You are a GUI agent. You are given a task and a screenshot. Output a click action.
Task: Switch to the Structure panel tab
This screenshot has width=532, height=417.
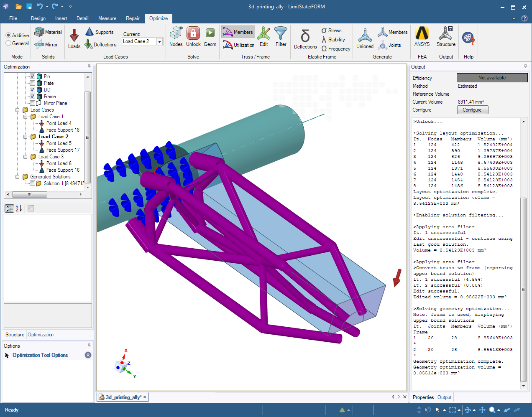[x=15, y=335]
